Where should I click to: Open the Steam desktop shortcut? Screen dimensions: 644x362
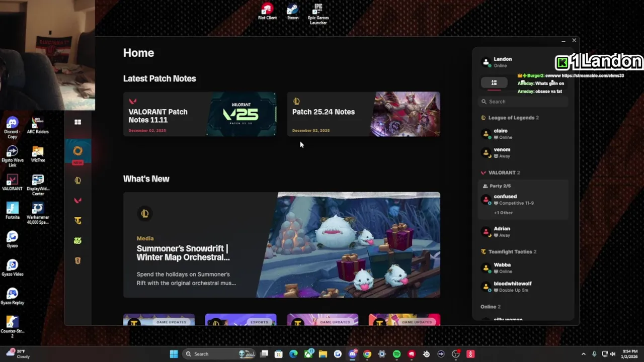pyautogui.click(x=293, y=12)
